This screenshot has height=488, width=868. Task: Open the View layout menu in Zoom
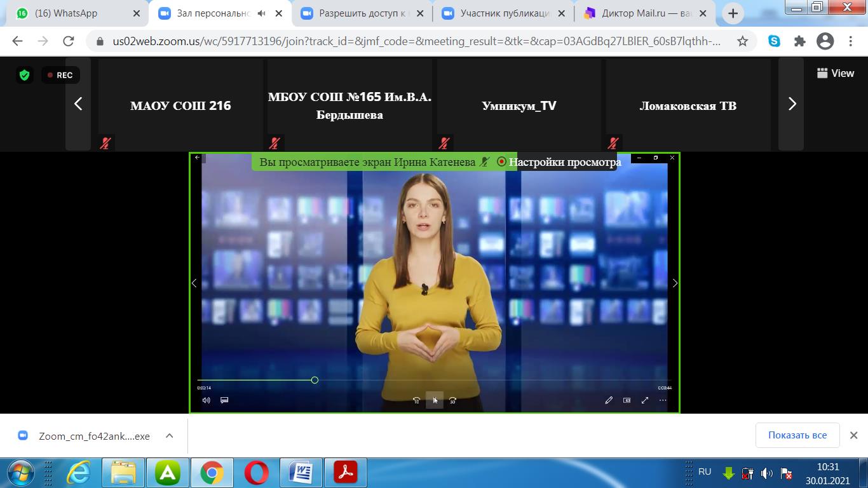pyautogui.click(x=835, y=74)
